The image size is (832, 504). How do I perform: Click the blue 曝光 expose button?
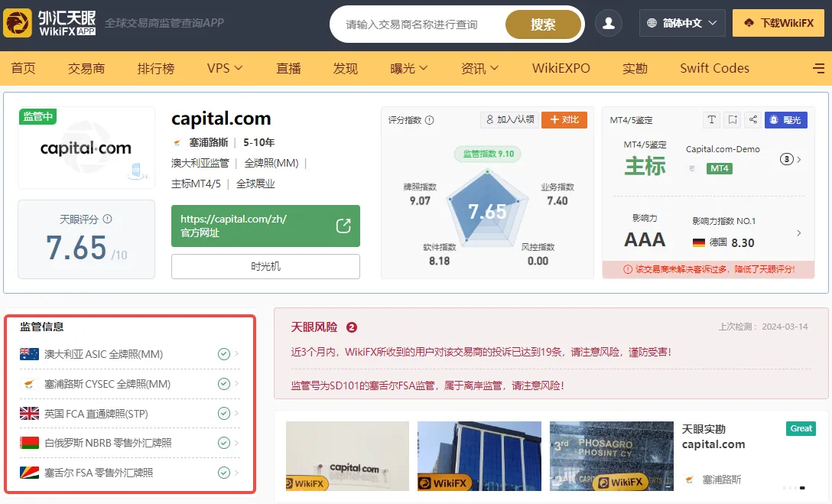pyautogui.click(x=786, y=120)
